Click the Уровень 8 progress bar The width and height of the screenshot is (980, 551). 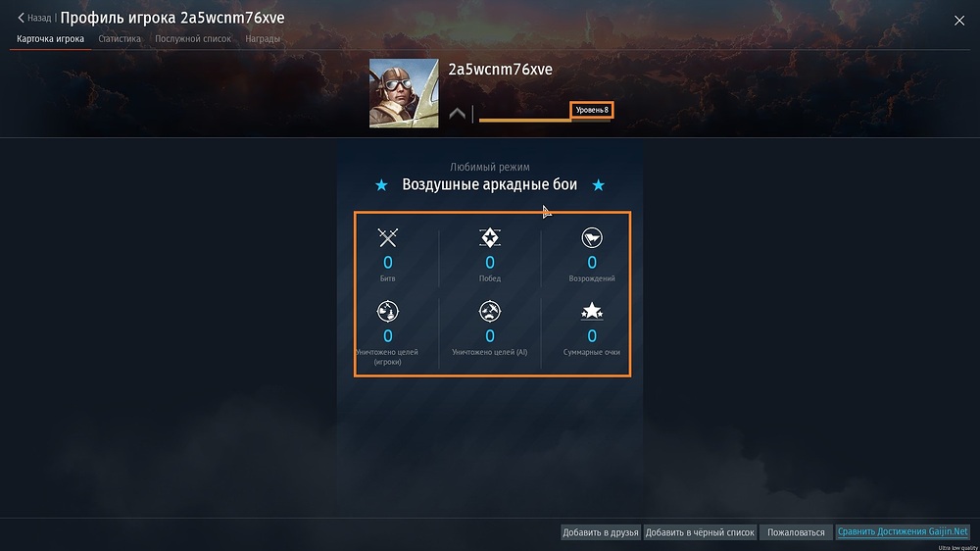click(x=546, y=119)
